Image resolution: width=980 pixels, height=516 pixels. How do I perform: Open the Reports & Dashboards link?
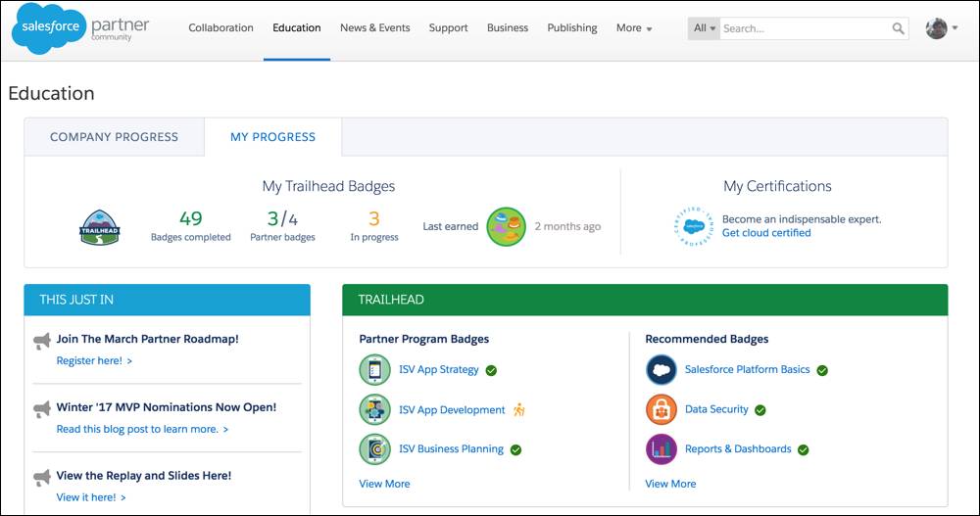click(738, 449)
